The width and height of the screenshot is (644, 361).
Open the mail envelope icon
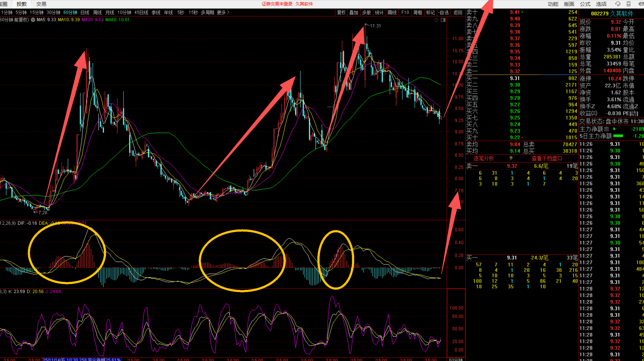pyautogui.click(x=641, y=4)
